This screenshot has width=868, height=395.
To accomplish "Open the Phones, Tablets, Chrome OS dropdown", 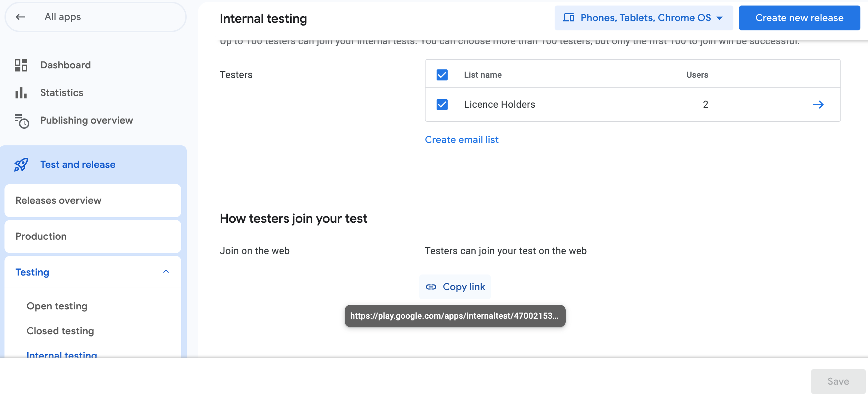I will [644, 18].
